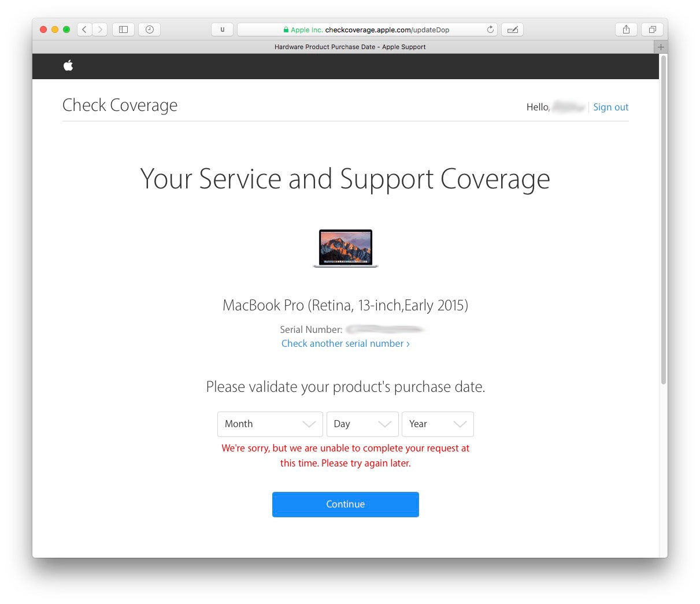
Task: Click the Continue button
Action: click(x=346, y=504)
